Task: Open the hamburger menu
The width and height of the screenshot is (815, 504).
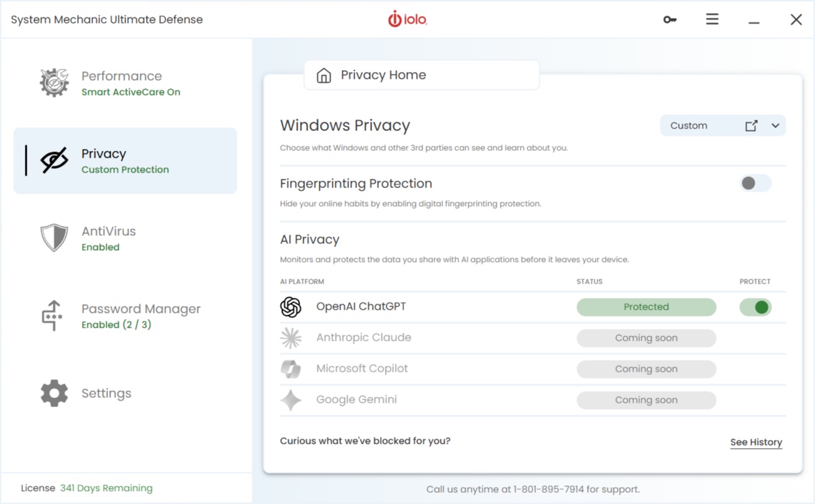Action: 712,19
